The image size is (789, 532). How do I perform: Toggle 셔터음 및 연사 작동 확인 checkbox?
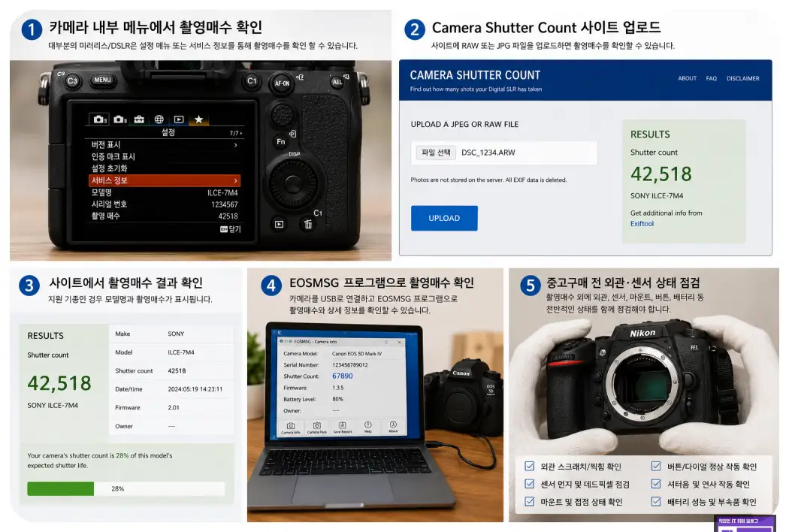tap(656, 484)
